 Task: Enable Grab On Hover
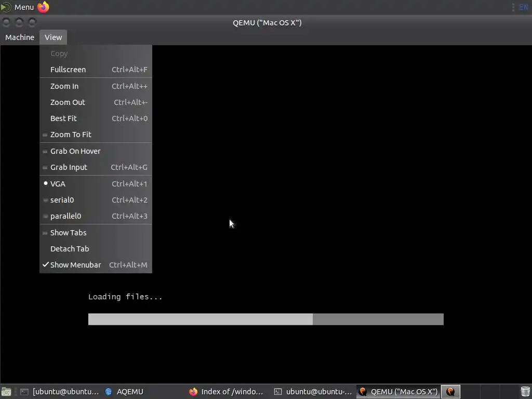coord(96,151)
